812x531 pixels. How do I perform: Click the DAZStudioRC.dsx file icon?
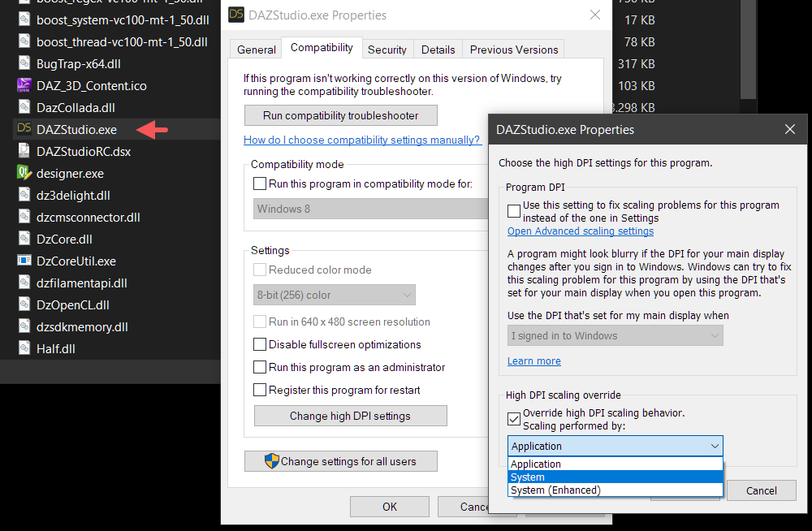click(x=24, y=151)
